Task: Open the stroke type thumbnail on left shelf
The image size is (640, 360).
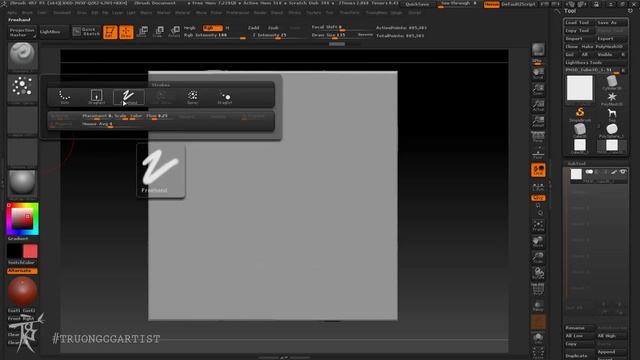Action: coord(22,88)
